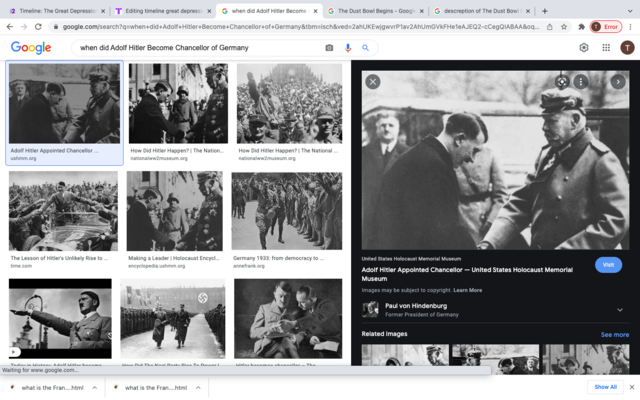
Task: Open the saluting Hitler video thumbnail
Action: [60, 319]
